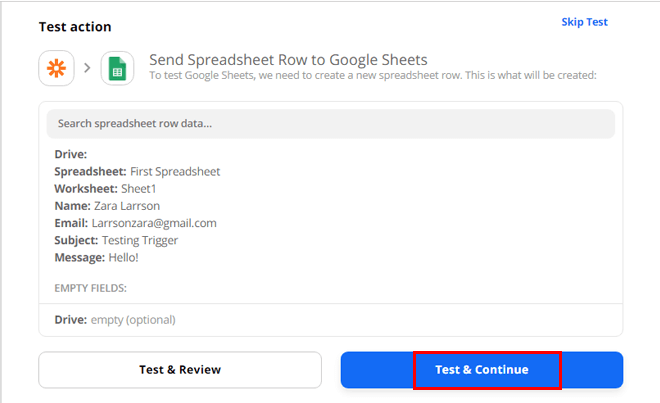The height and width of the screenshot is (403, 660).
Task: Click the description text about creating a row
Action: [x=373, y=75]
